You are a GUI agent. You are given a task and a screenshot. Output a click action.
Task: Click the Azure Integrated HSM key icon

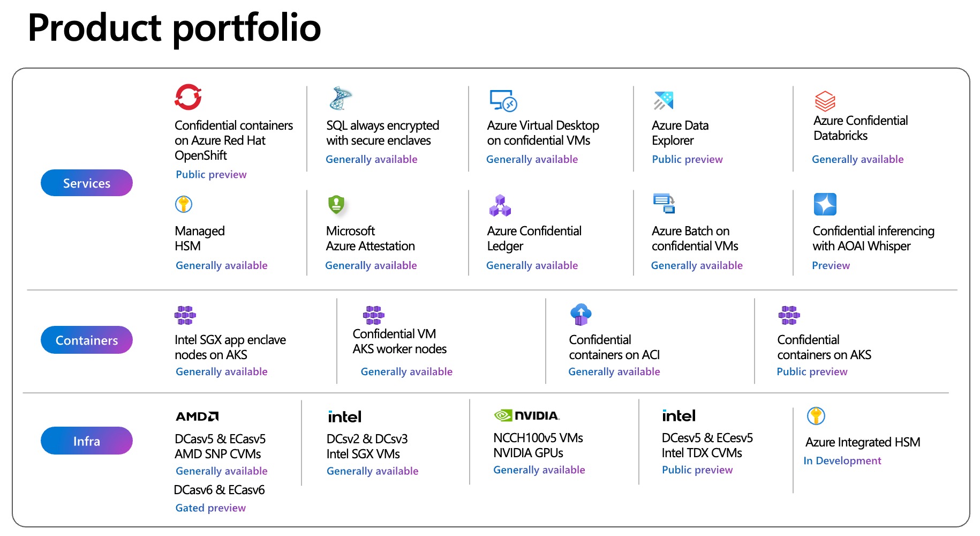(816, 416)
